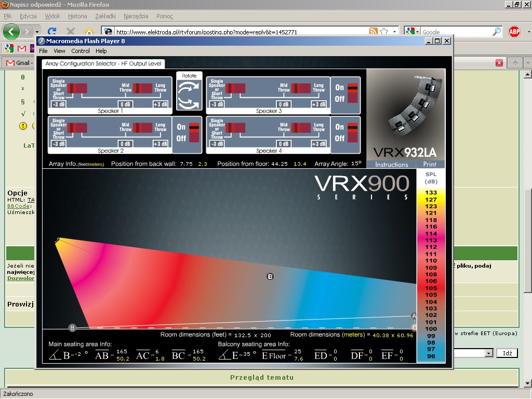Open Firefox back/forward history dropdown
The image size is (532, 399).
tap(37, 32)
